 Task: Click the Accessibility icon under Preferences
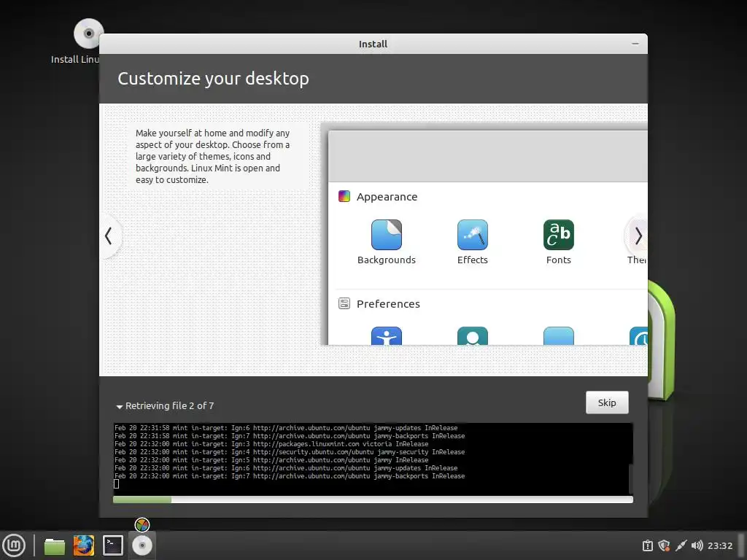[x=387, y=335]
